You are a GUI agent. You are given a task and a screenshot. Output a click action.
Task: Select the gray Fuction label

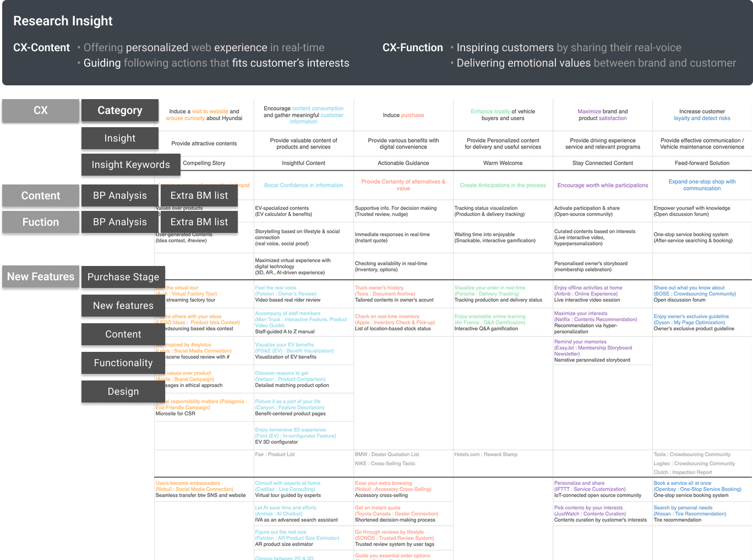click(x=41, y=222)
